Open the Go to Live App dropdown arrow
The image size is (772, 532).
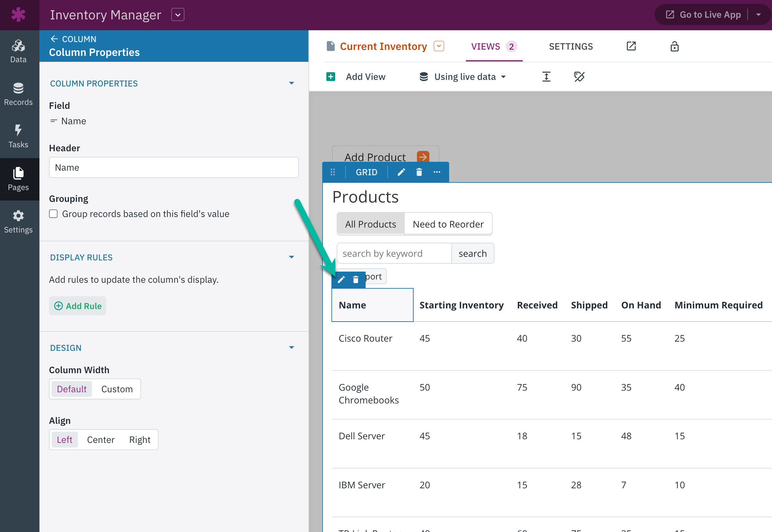[x=758, y=15]
